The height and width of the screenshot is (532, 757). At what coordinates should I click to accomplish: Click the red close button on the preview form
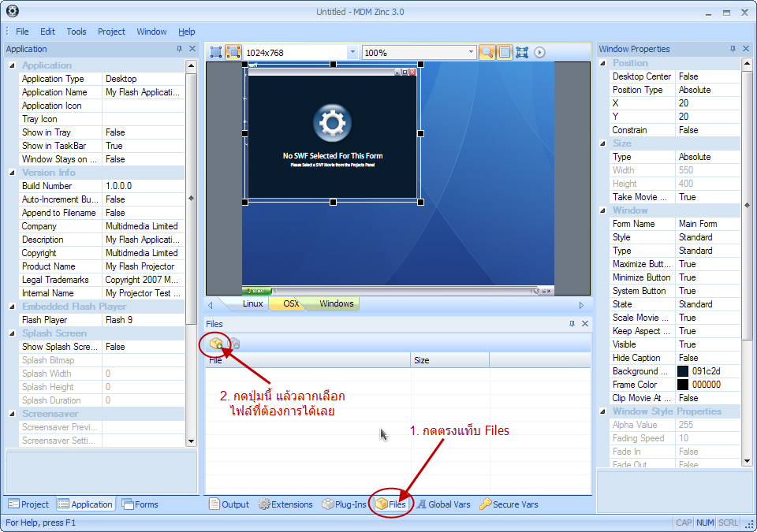(412, 73)
